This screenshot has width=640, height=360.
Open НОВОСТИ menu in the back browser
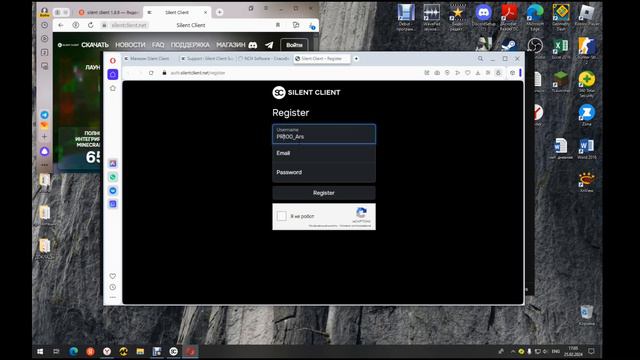(130, 45)
